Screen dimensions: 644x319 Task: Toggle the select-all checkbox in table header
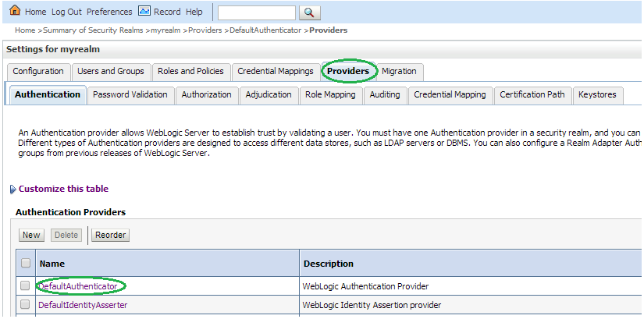tap(26, 263)
